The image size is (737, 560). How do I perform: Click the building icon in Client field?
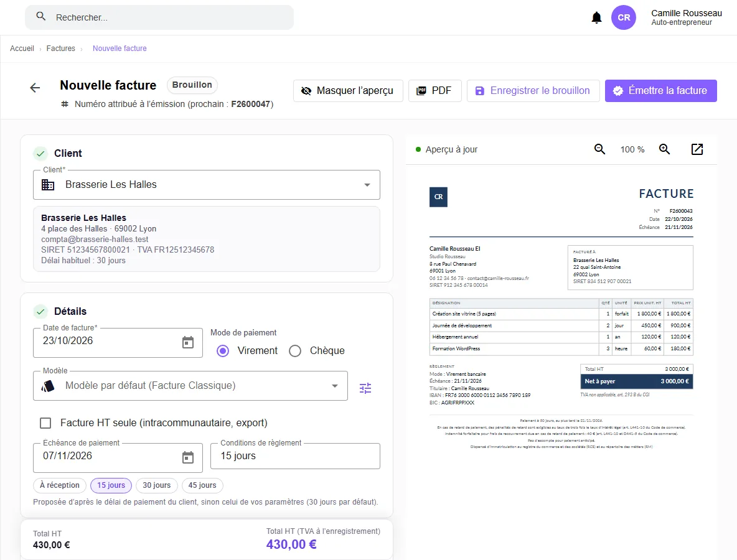pyautogui.click(x=48, y=185)
